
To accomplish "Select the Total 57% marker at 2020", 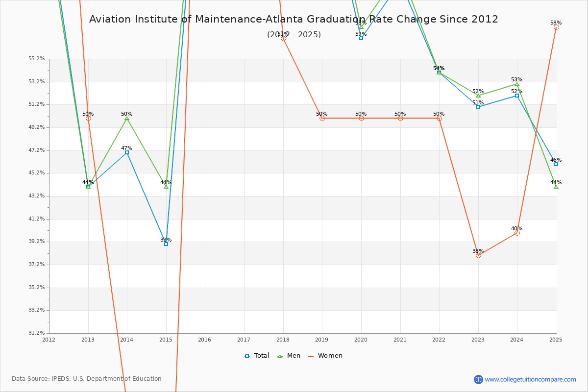I will pyautogui.click(x=361, y=38).
